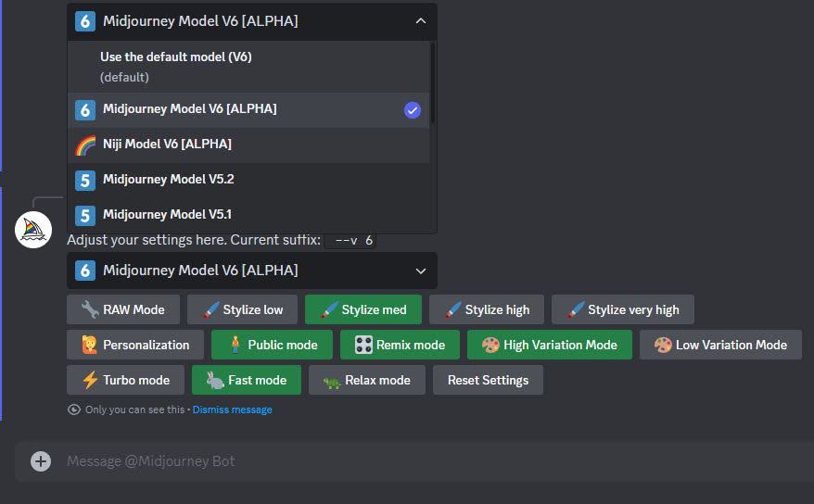Open the lower Midjourney Model V6 dropdown
The height and width of the screenshot is (504, 814).
252,271
